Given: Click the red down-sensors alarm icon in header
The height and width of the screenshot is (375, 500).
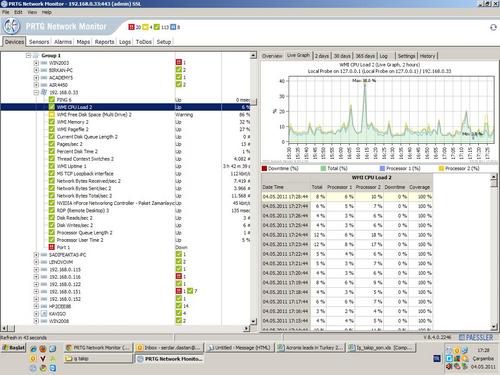Looking at the screenshot, I should (131, 27).
